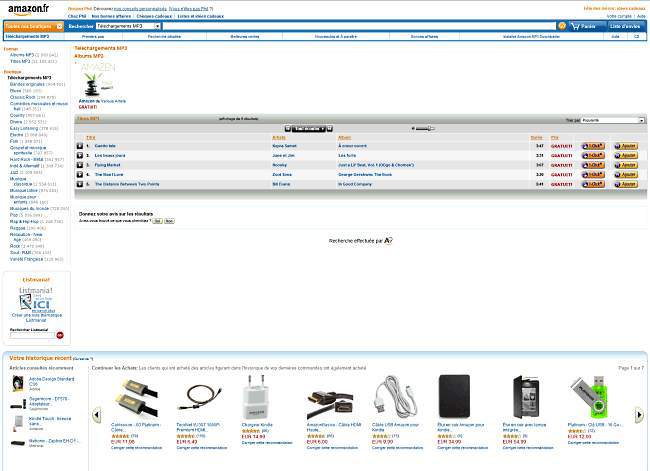Image resolution: width=650 pixels, height=471 pixels.
Task: Click the Amazen album cover thumbnail
Action: pyautogui.click(x=98, y=80)
